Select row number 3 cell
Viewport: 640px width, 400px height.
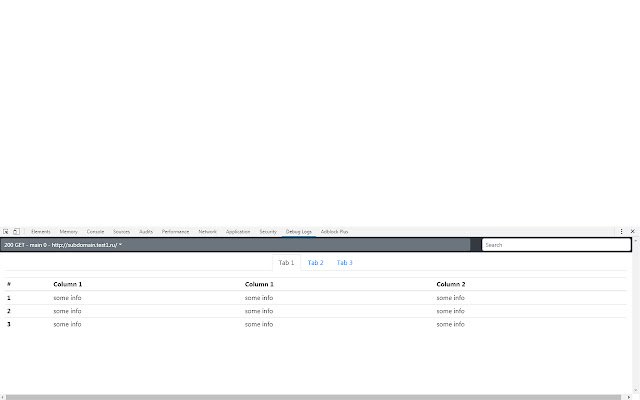(x=9, y=324)
